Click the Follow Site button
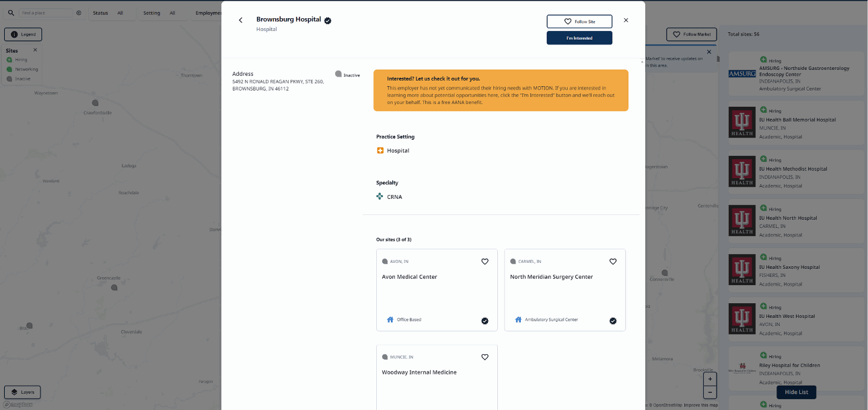The width and height of the screenshot is (868, 410). click(x=579, y=22)
